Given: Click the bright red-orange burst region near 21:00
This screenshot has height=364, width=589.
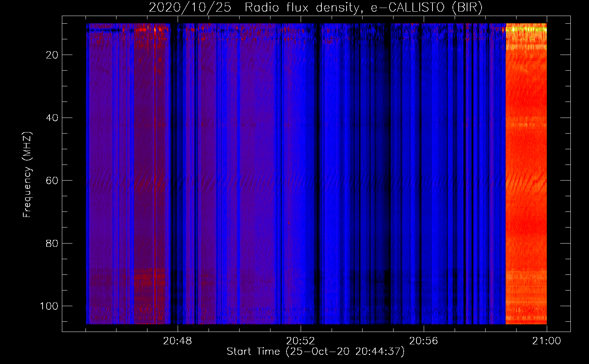Looking at the screenshot, I should (x=526, y=174).
